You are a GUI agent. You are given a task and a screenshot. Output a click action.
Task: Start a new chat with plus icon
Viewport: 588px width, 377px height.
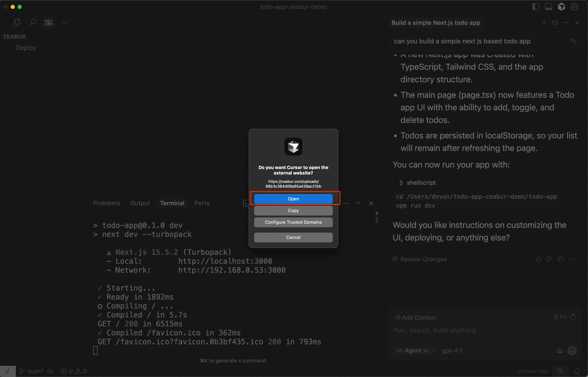(544, 23)
